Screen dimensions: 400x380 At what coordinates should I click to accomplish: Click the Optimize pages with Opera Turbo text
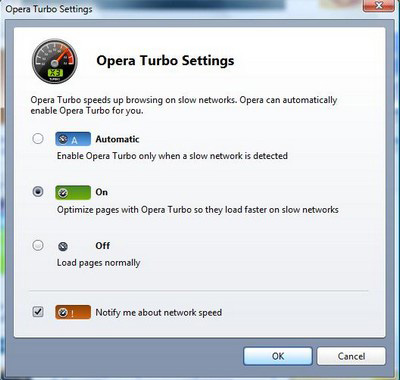tap(198, 210)
